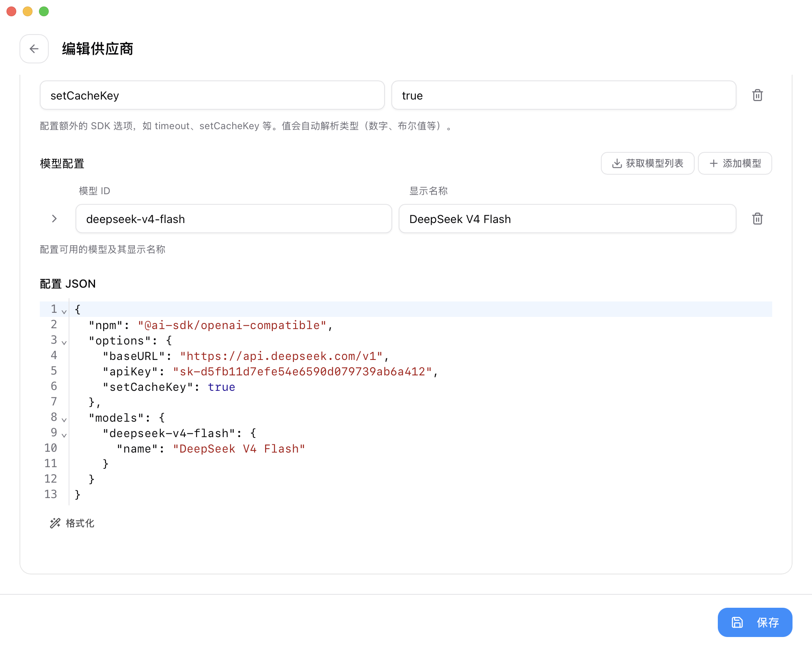Click the 模型 ID column label

[x=95, y=191]
